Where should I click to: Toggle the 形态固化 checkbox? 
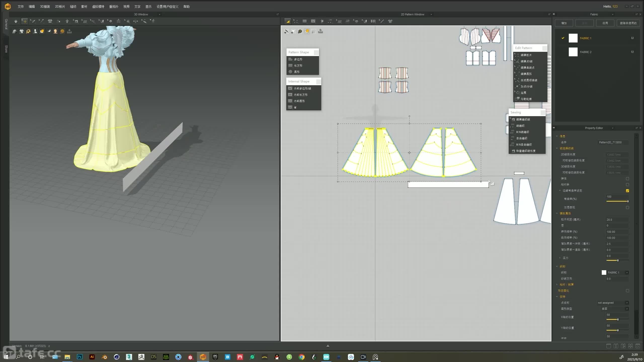[x=627, y=291]
